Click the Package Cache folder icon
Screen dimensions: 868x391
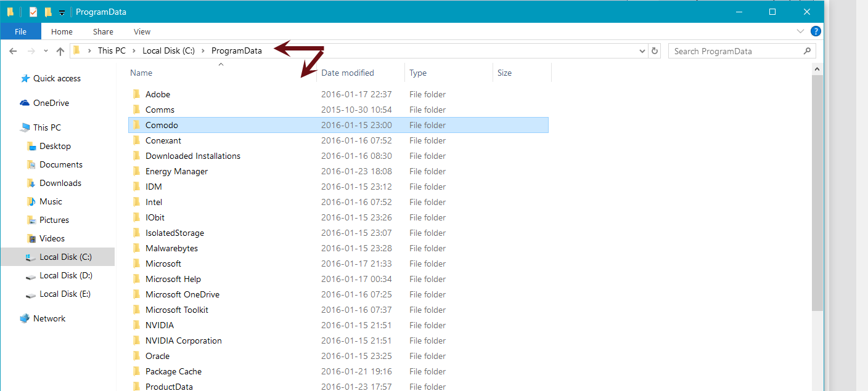(x=137, y=371)
